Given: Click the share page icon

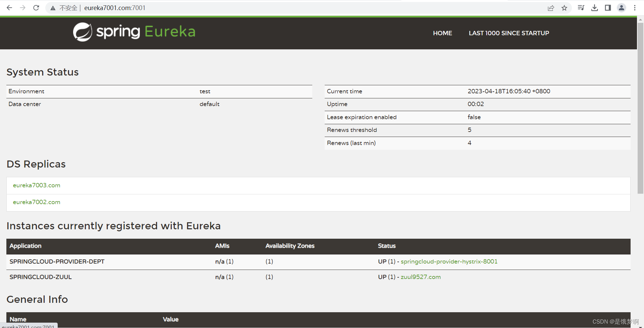Looking at the screenshot, I should [x=551, y=8].
